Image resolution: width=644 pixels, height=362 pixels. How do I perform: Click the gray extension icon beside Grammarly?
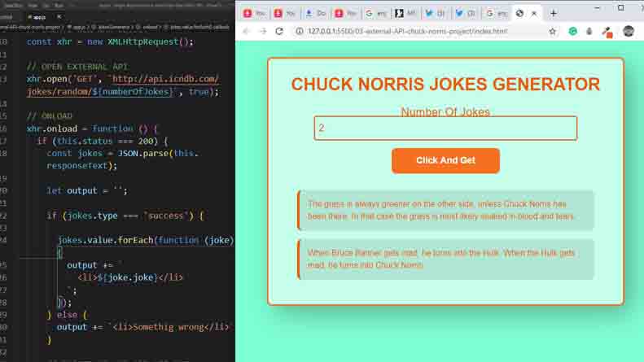[589, 31]
